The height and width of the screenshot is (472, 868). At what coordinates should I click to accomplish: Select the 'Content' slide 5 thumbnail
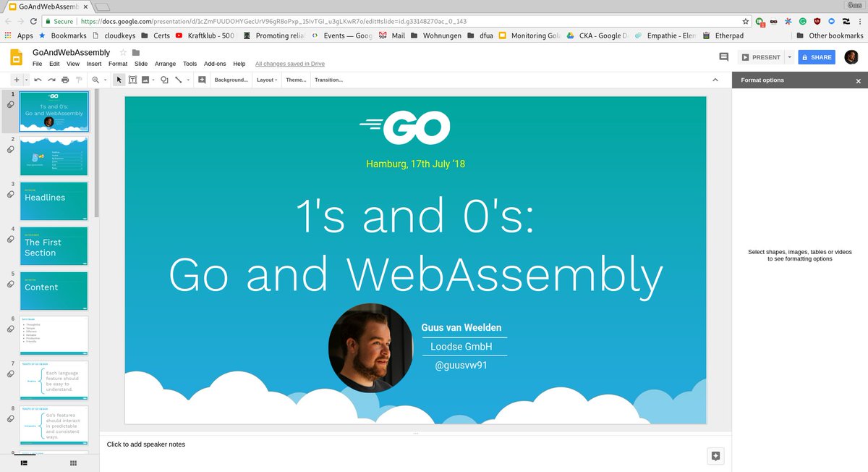pos(54,290)
